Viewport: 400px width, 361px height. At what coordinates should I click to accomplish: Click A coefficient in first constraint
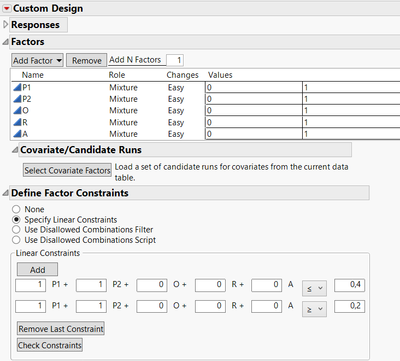tap(267, 285)
